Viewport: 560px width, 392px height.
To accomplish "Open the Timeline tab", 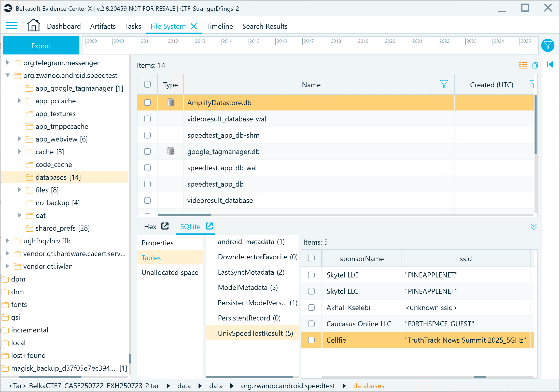I will tap(219, 26).
